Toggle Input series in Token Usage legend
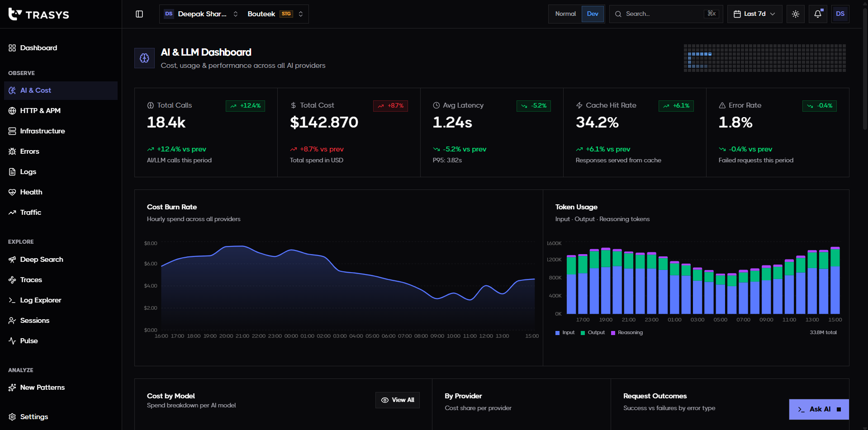 pos(565,333)
